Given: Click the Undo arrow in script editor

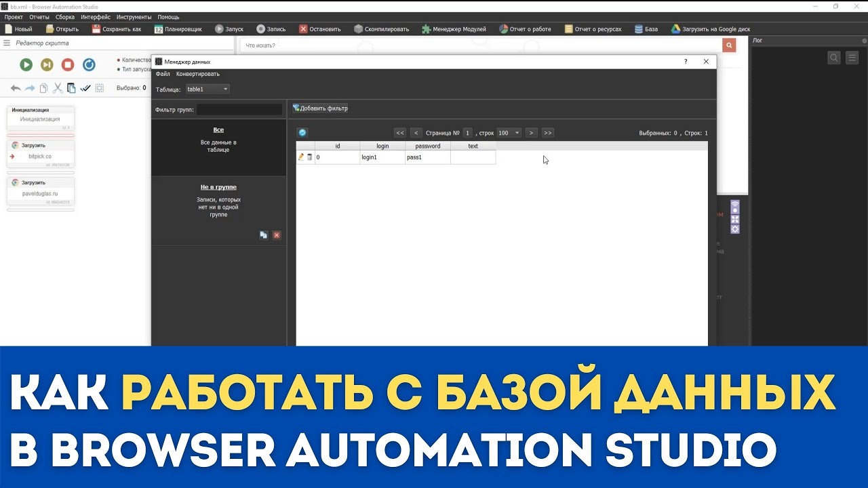Looking at the screenshot, I should [16, 88].
